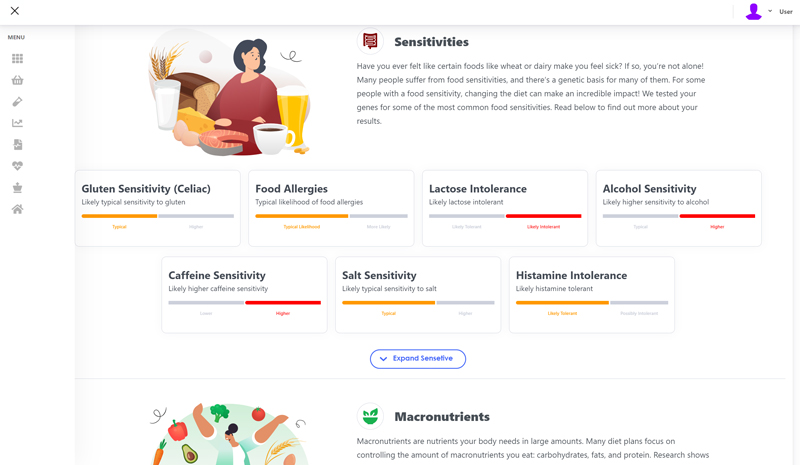Select the heart health icon in sidebar
This screenshot has width=800, height=465.
tap(17, 166)
